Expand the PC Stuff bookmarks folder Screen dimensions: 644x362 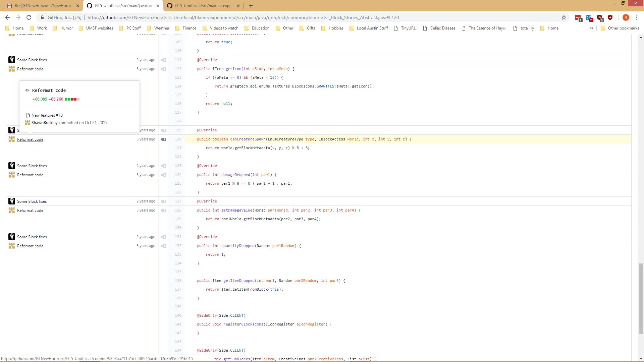(x=130, y=28)
